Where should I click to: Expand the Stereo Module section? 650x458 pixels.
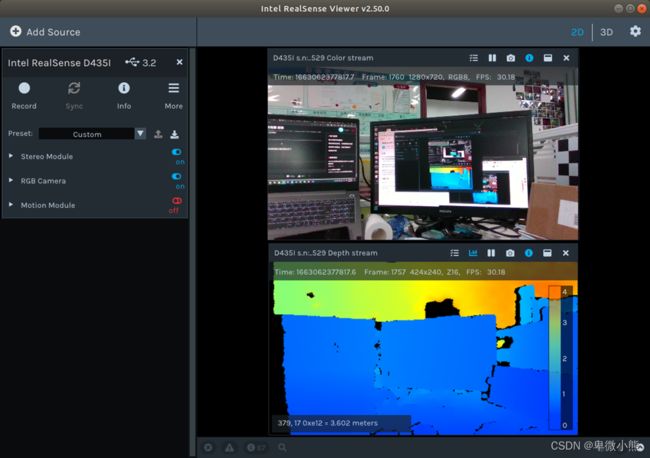coord(11,156)
